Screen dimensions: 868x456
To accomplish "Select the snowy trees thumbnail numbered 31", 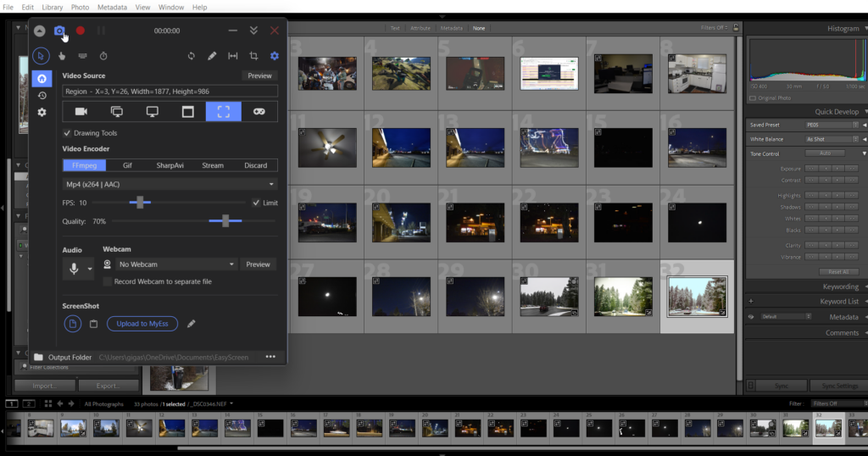I will click(x=624, y=297).
